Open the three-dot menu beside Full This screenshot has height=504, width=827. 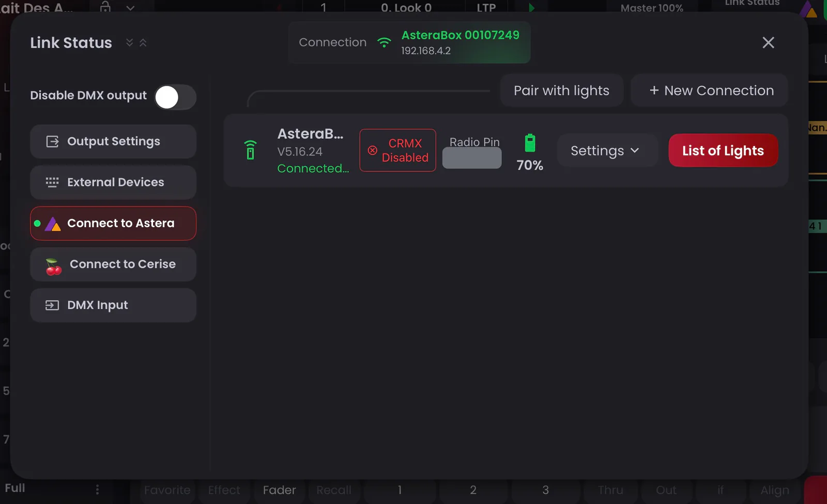[97, 489]
